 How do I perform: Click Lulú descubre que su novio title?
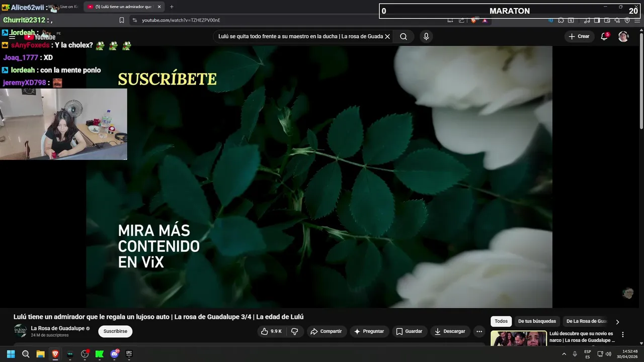point(582,337)
